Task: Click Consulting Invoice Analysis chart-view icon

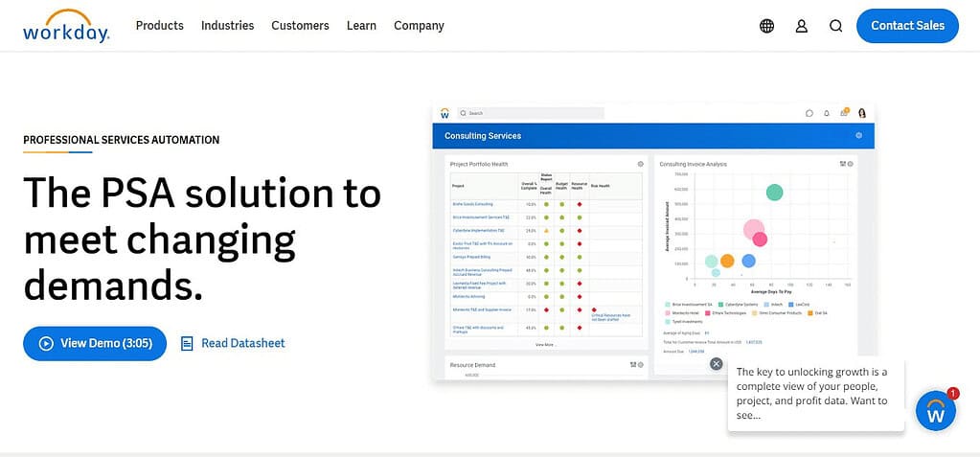Action: tap(843, 164)
